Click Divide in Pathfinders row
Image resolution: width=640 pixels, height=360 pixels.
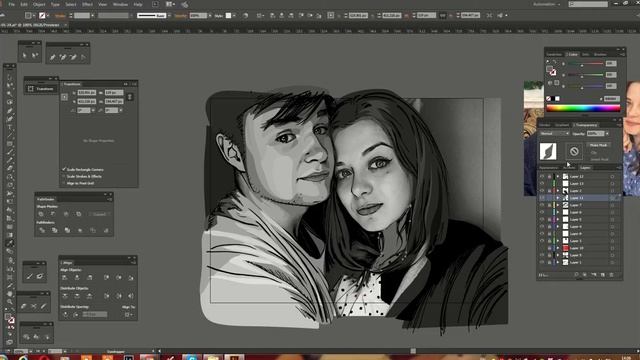pos(42,230)
